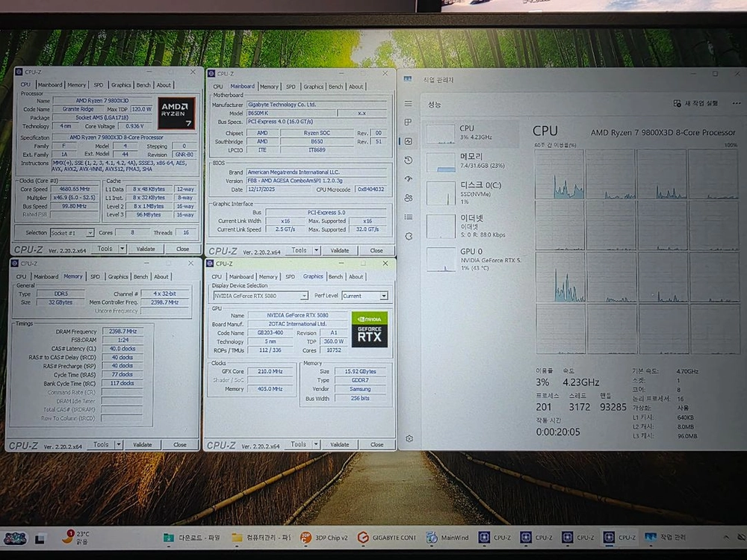Click NVIDIA GeForce RTX logo in CPU-Z
This screenshot has height=560, width=747.
[x=369, y=329]
